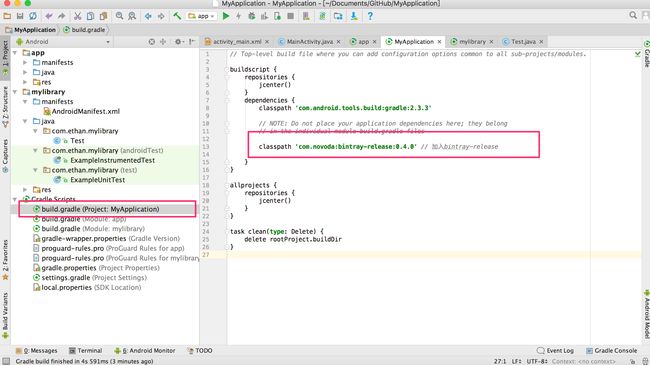Collapse the mylibrary module node
The width and height of the screenshot is (650, 365).
(15, 92)
